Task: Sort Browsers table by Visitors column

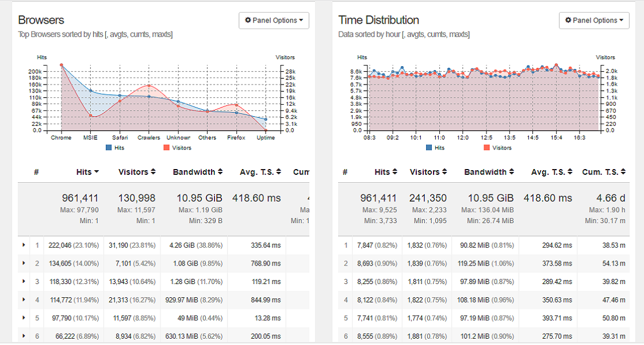Action: 137,172
